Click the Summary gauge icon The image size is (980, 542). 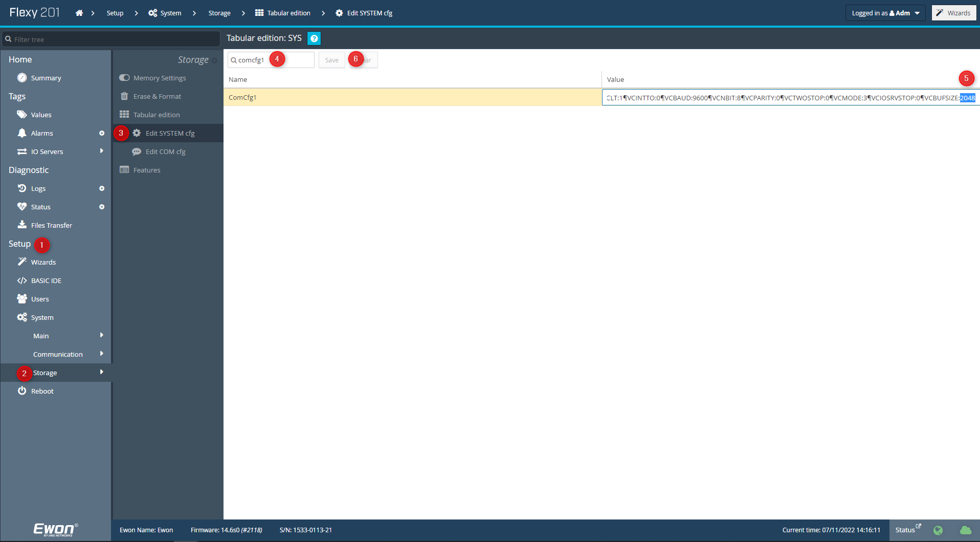(22, 78)
